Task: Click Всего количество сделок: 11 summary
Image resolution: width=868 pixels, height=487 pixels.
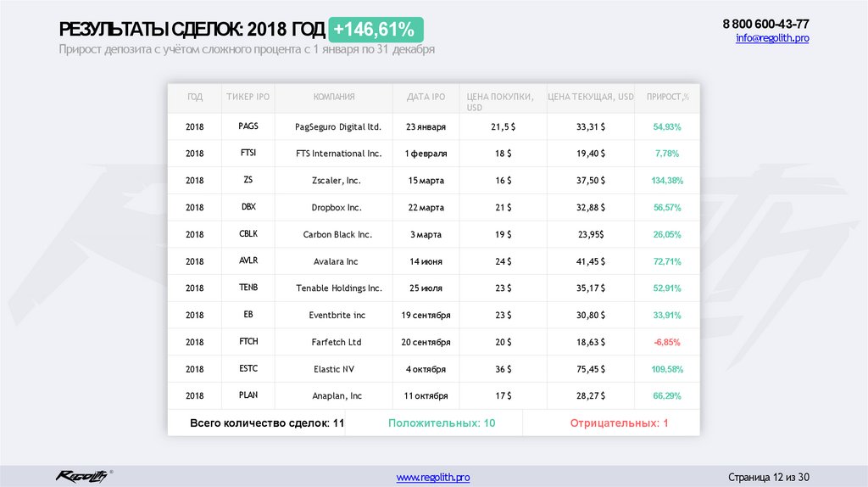Action: tap(267, 423)
